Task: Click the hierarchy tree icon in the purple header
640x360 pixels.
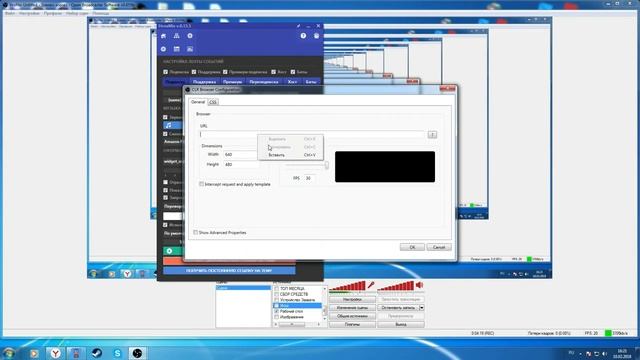Action: [176, 36]
